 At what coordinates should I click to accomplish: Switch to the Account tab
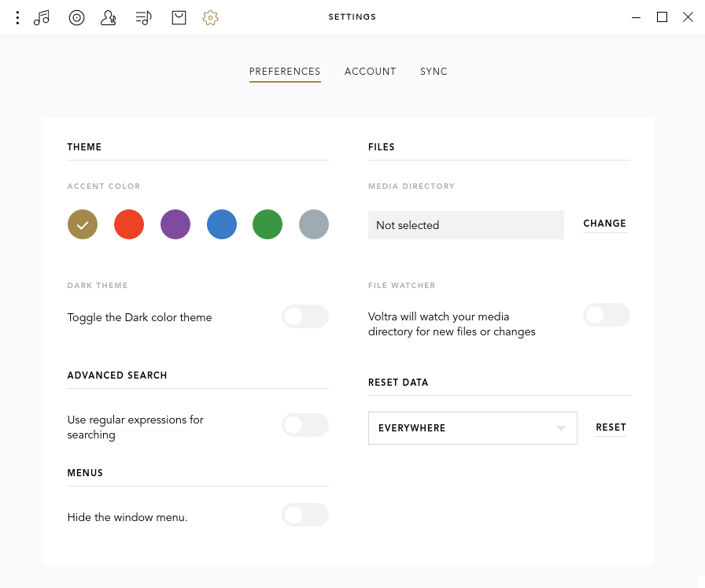[x=370, y=72]
